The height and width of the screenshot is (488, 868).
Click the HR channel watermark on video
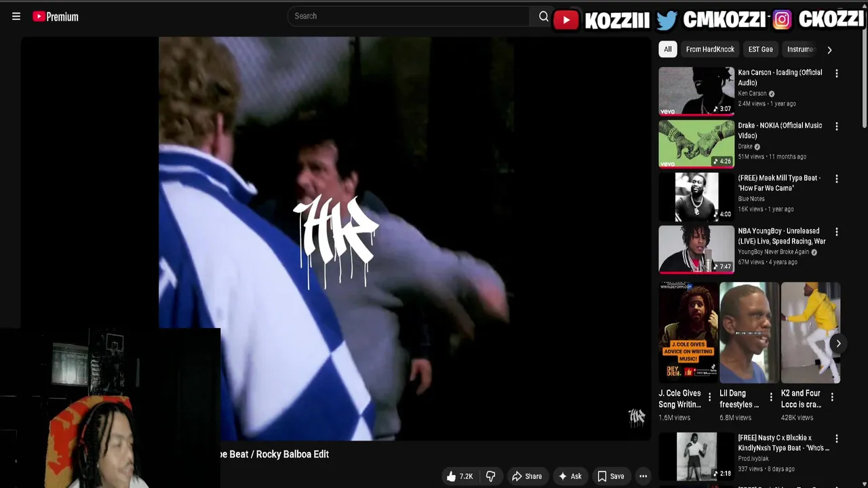coord(636,417)
